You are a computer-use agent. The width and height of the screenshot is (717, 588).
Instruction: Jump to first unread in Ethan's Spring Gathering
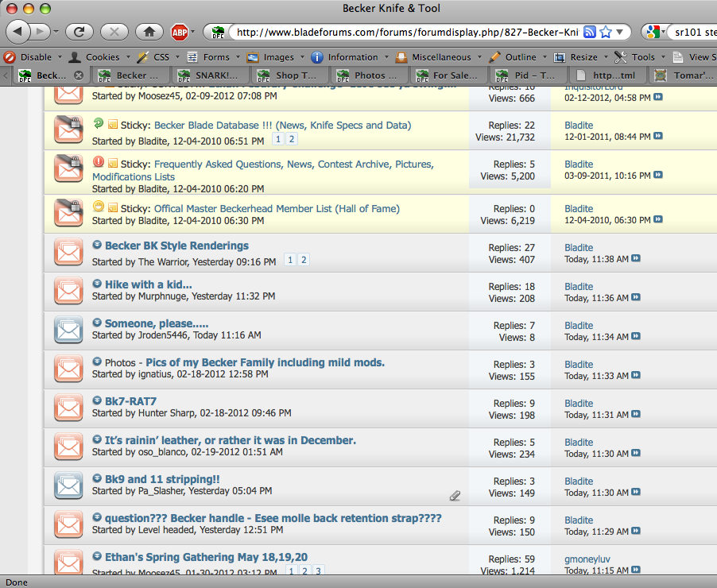[97, 556]
